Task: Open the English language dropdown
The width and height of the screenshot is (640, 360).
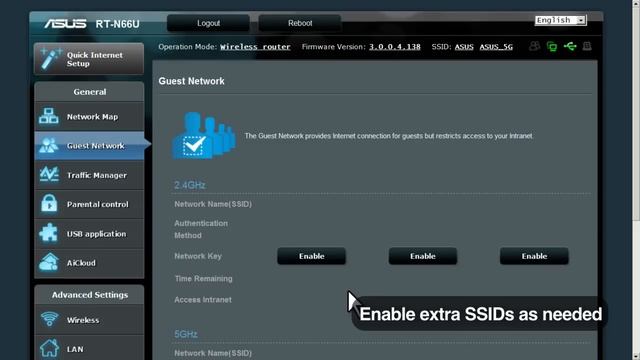Action: pos(560,20)
